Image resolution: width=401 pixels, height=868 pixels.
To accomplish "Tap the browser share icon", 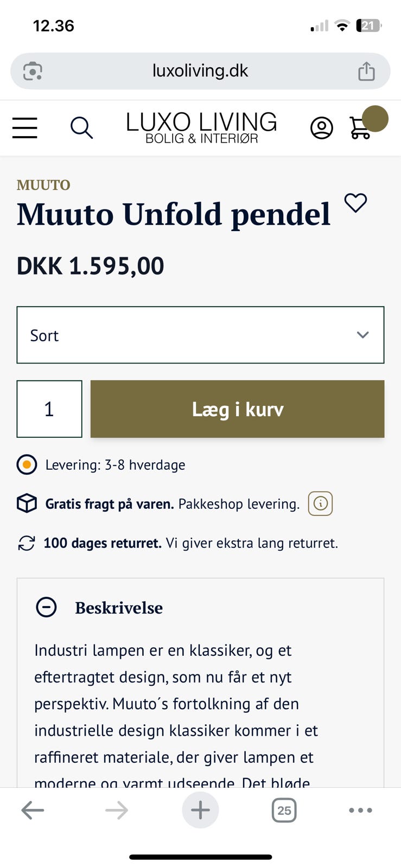I will (x=366, y=71).
